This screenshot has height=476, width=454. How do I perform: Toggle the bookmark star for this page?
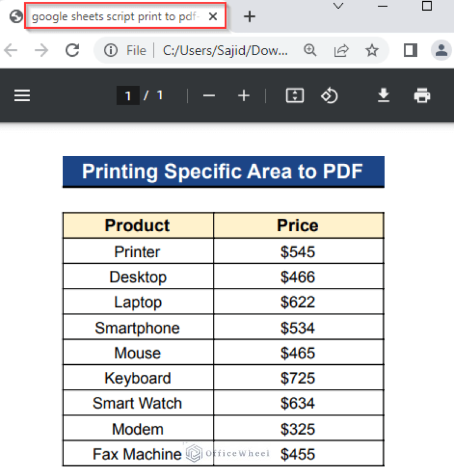click(372, 50)
